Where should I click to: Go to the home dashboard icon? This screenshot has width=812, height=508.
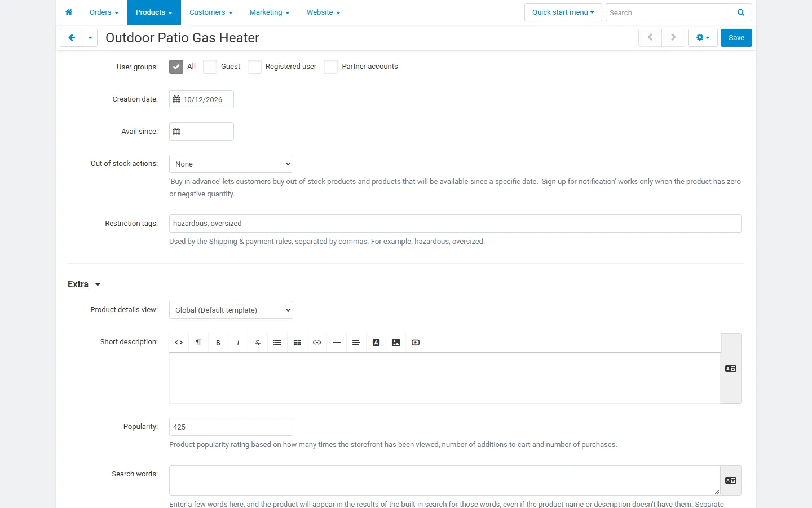(x=69, y=12)
